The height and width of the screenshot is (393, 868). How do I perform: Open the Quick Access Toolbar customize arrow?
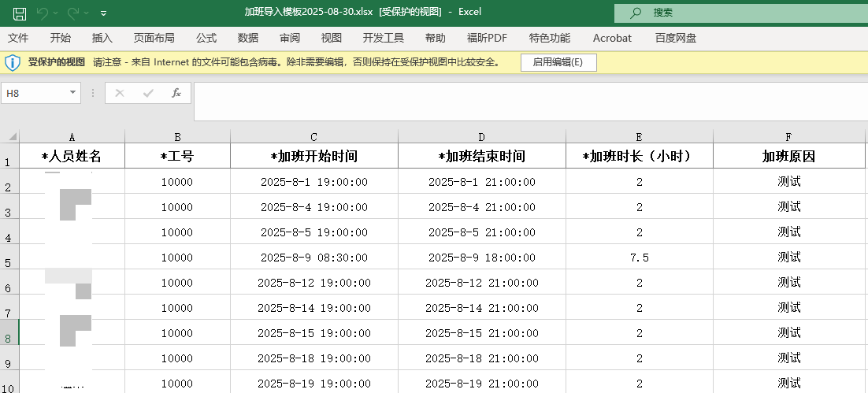click(x=104, y=13)
